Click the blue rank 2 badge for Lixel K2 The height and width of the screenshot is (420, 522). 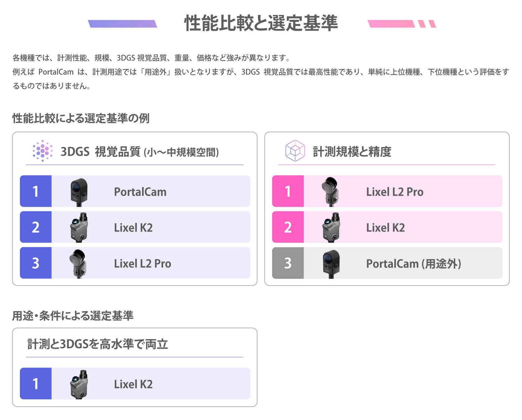pyautogui.click(x=36, y=227)
